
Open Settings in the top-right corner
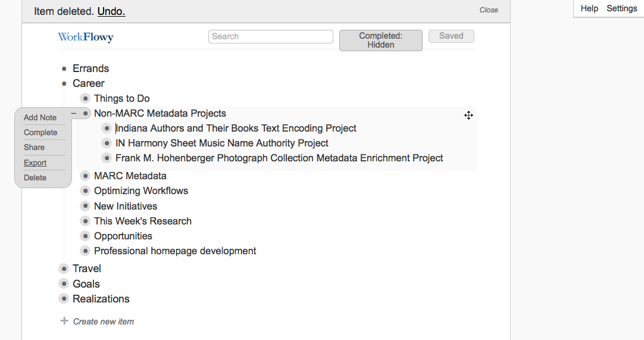622,8
